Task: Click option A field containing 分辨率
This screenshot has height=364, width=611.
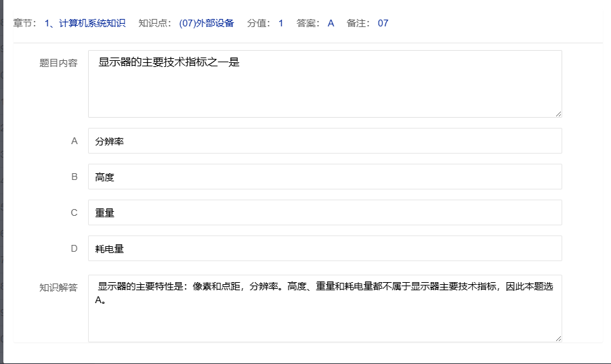Action: click(324, 141)
